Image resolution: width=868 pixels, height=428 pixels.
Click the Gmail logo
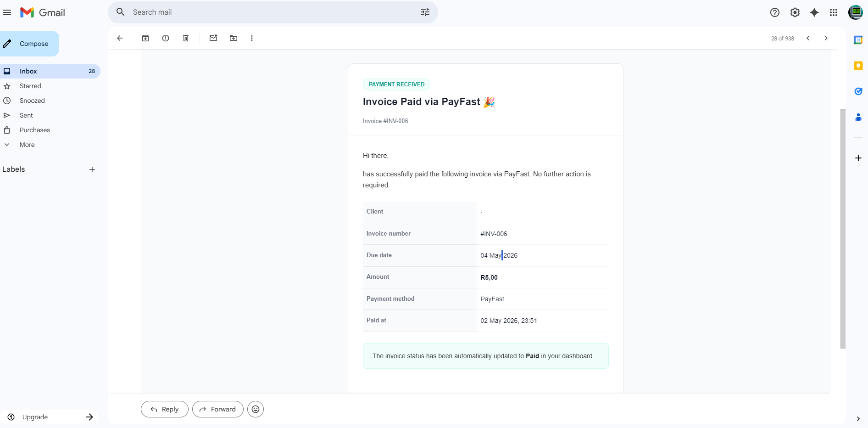43,12
